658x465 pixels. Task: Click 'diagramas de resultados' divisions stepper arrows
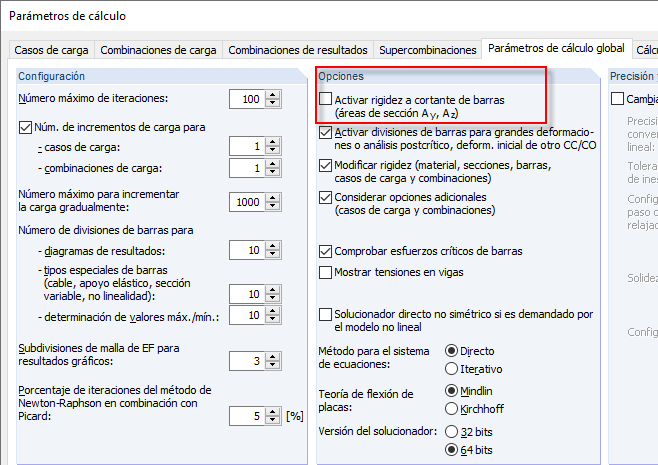270,251
